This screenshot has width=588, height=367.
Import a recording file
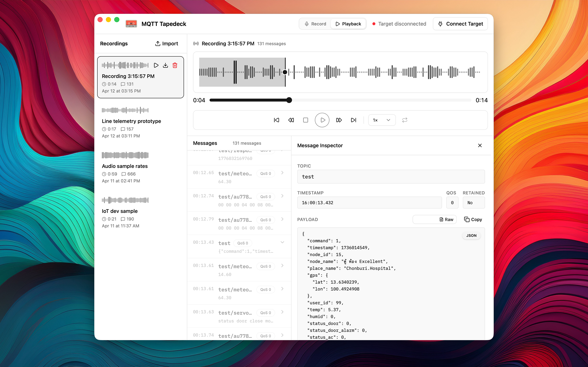166,43
